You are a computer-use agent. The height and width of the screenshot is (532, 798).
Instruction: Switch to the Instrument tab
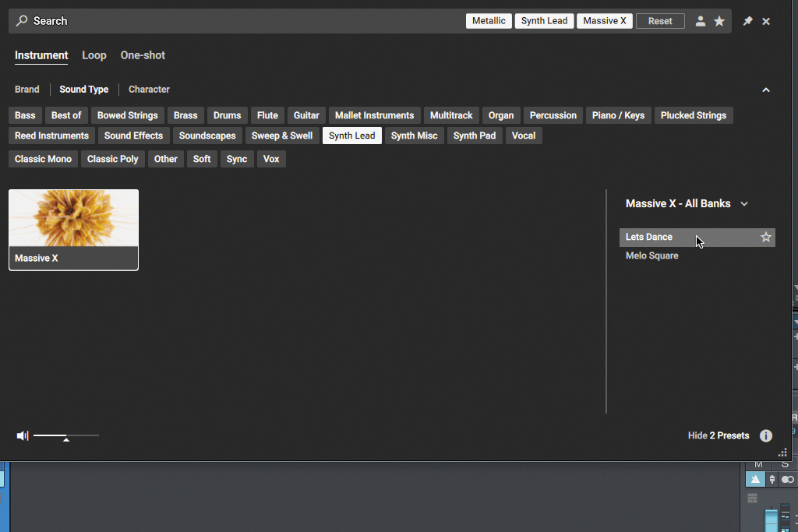pos(41,55)
